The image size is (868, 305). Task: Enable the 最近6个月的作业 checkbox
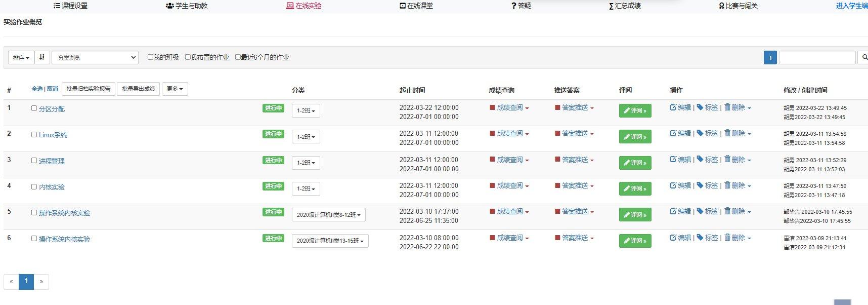(x=238, y=57)
